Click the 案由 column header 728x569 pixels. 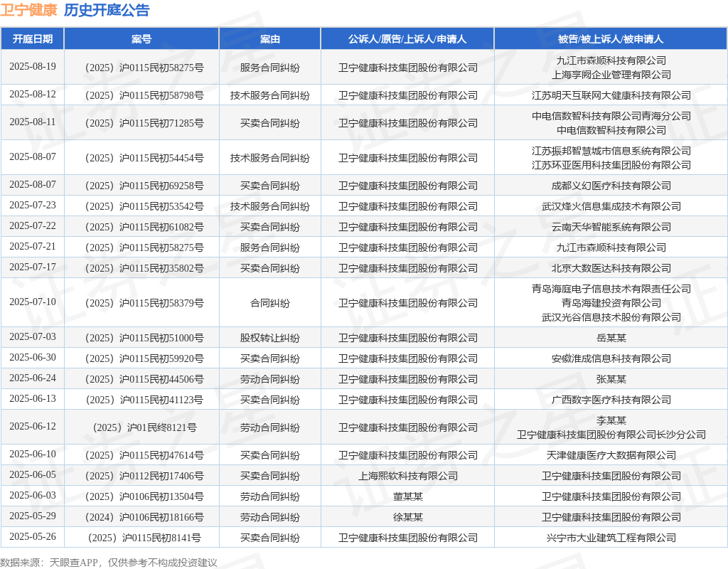click(x=269, y=39)
